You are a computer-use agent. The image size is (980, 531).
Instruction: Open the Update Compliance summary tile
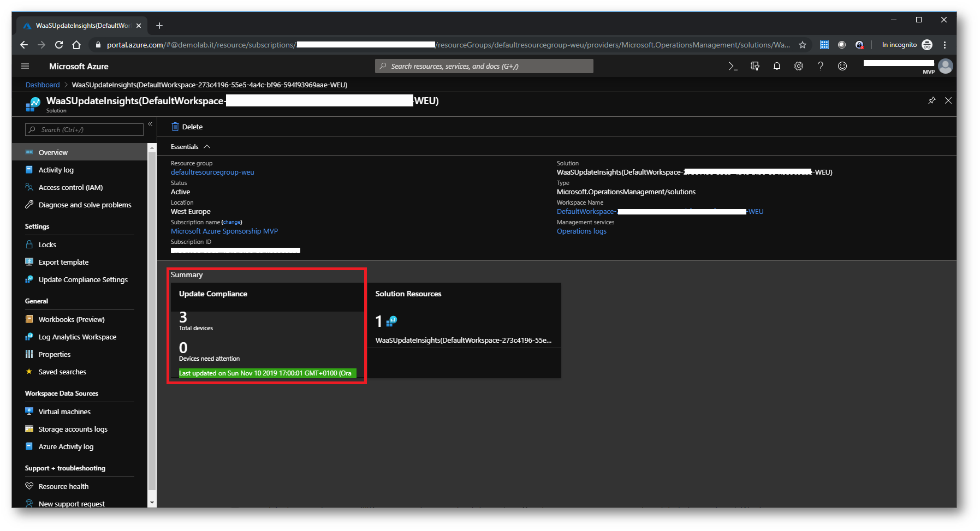(x=267, y=330)
